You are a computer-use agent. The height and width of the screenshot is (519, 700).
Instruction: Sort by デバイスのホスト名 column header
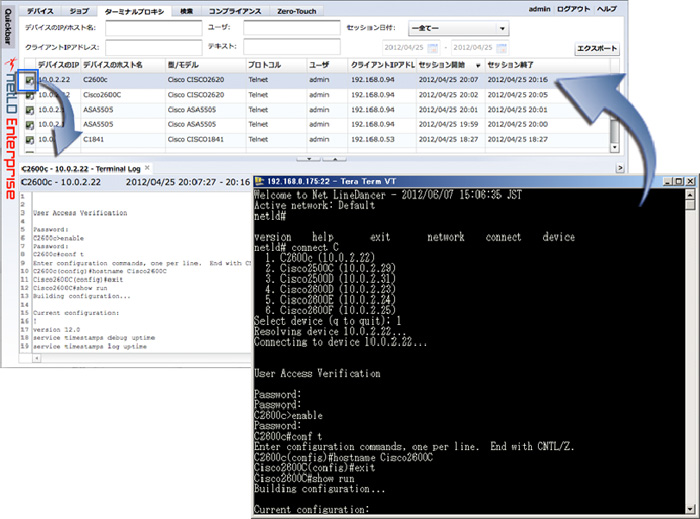[123, 65]
